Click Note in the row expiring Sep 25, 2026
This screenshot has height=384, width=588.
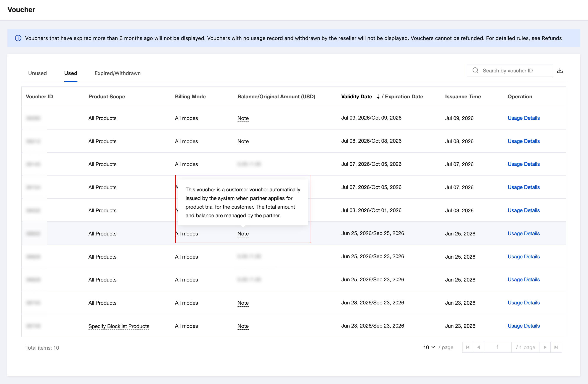pos(243,234)
